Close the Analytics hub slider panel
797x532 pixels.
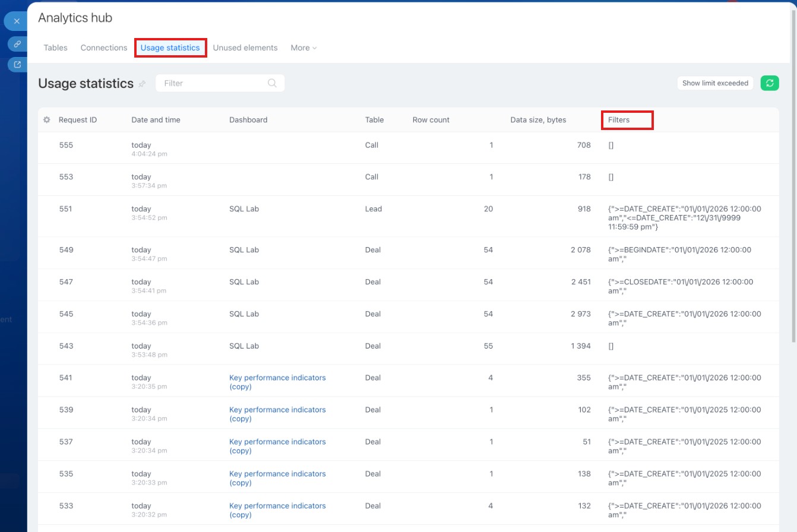(x=17, y=21)
